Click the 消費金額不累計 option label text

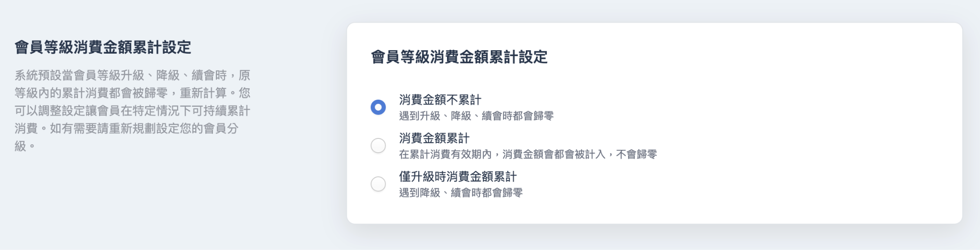tap(440, 100)
